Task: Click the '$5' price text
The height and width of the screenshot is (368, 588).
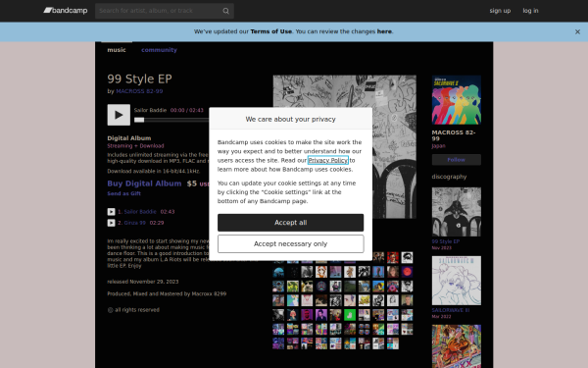Action: click(192, 184)
